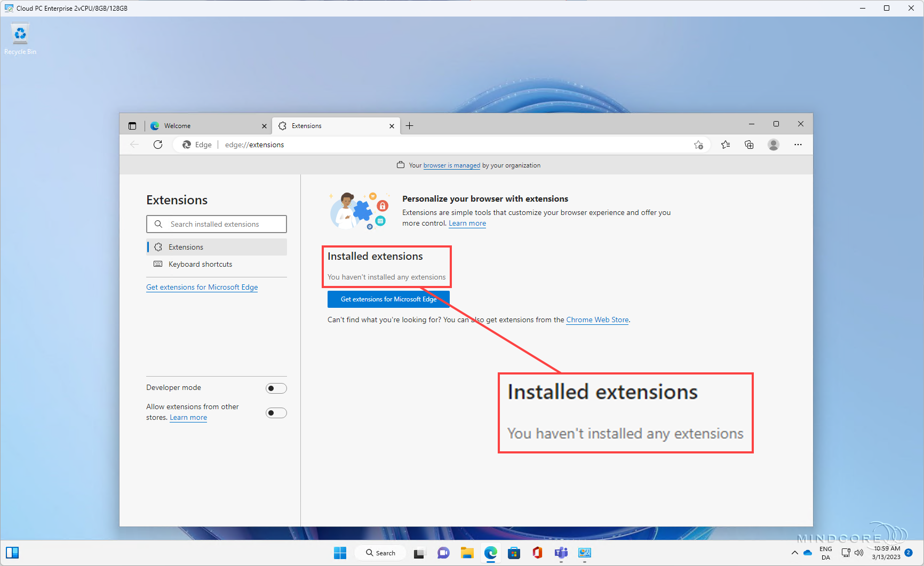Enable Developer mode
The width and height of the screenshot is (924, 566).
tap(276, 388)
